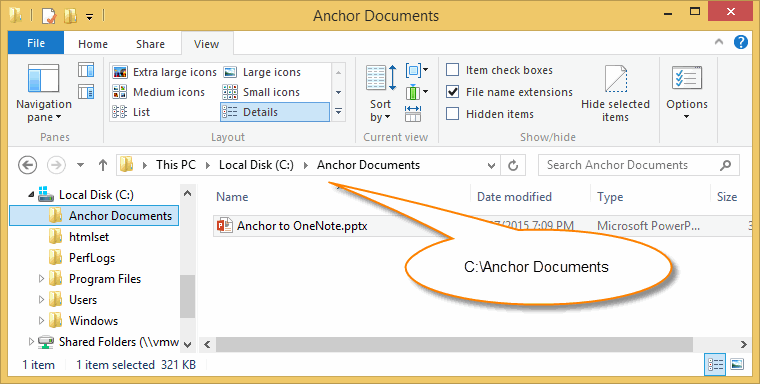Select Details layout
The height and width of the screenshot is (384, 760).
(275, 112)
